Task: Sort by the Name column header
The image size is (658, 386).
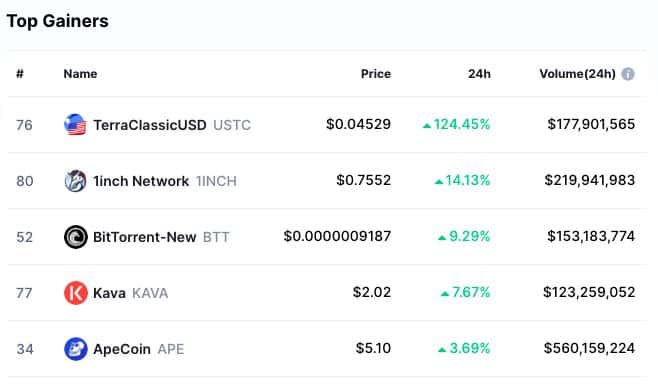Action: point(80,74)
